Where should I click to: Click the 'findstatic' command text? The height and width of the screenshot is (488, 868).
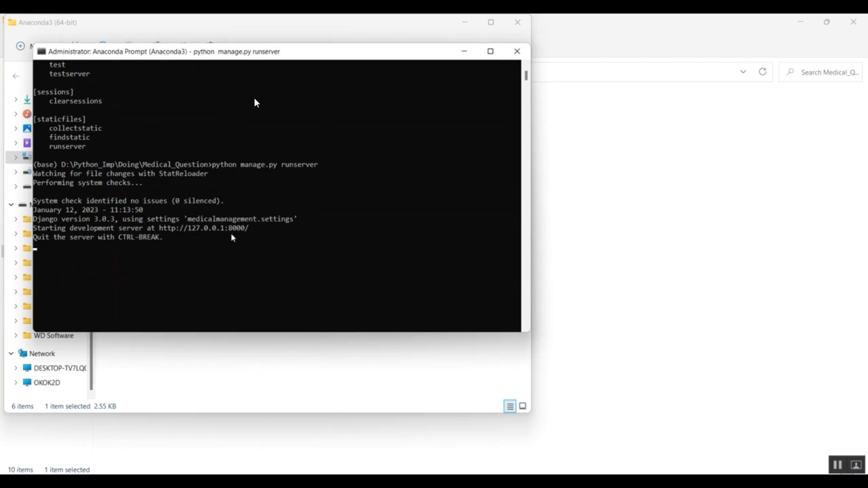(x=69, y=138)
